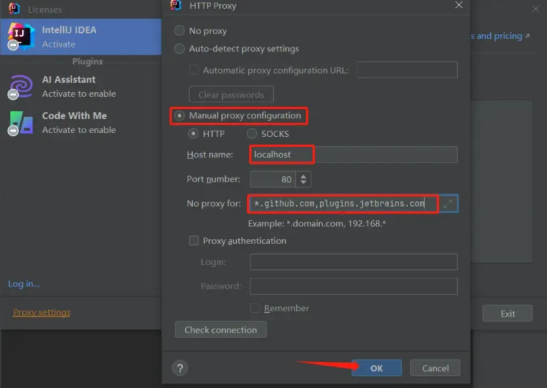548x389 pixels.
Task: Select IntelliJ IDEA in the Licenses list
Action: click(81, 37)
